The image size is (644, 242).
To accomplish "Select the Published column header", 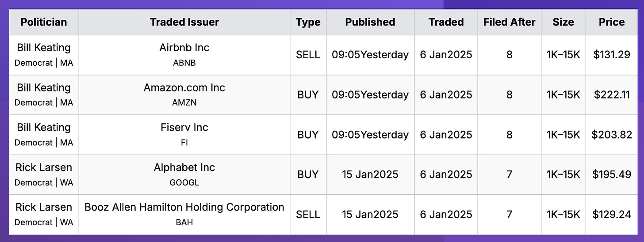I will pos(370,22).
